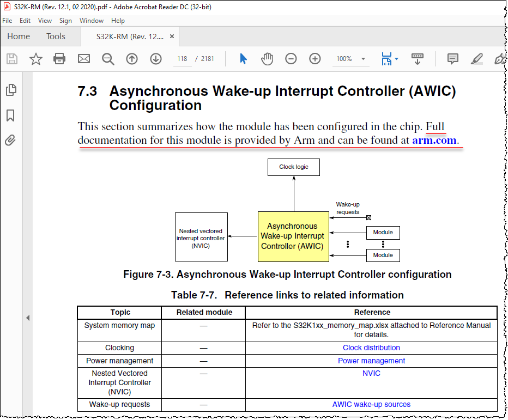Close the S32K-RM document tab
This screenshot has height=420, width=508.
tap(172, 36)
